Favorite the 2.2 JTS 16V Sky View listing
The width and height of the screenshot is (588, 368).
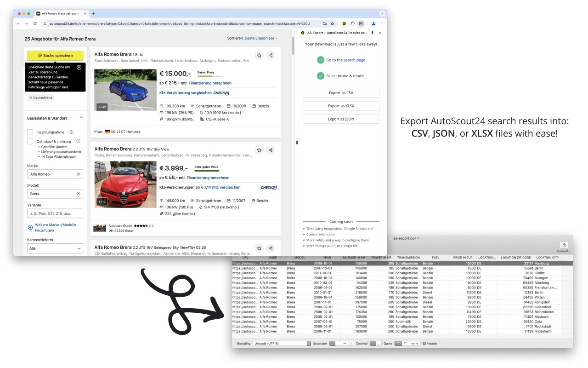(259, 150)
